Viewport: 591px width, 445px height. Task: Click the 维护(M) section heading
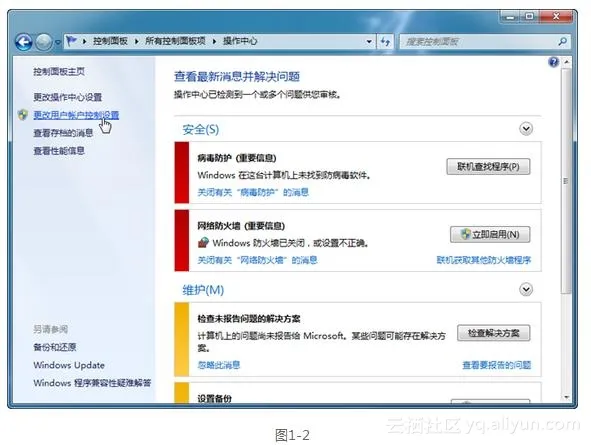tap(203, 290)
